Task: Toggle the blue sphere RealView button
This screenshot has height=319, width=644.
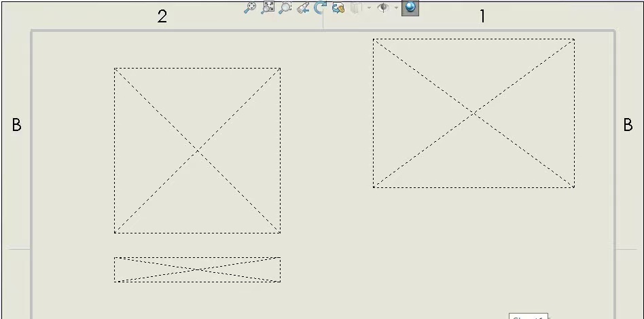Action: coord(410,7)
